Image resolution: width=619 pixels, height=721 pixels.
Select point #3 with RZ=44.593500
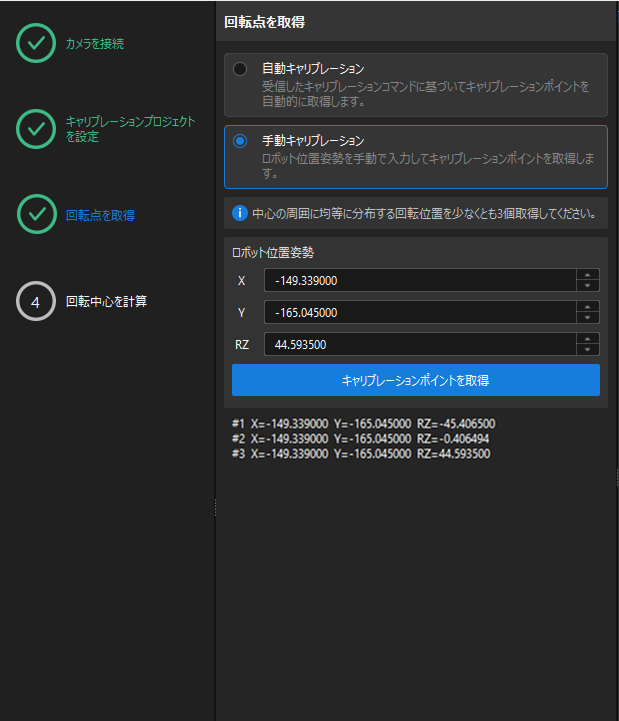(361, 454)
